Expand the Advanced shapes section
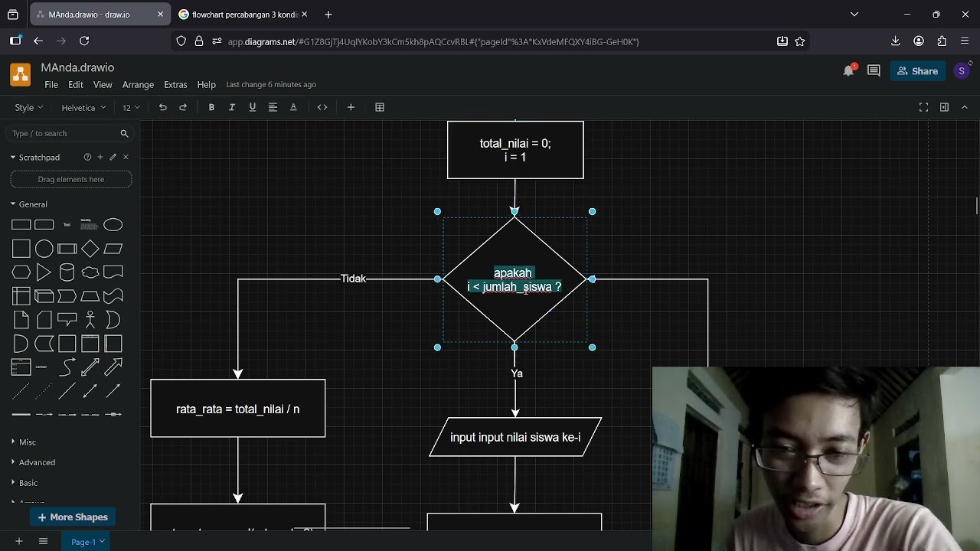This screenshot has width=980, height=551. [x=37, y=462]
